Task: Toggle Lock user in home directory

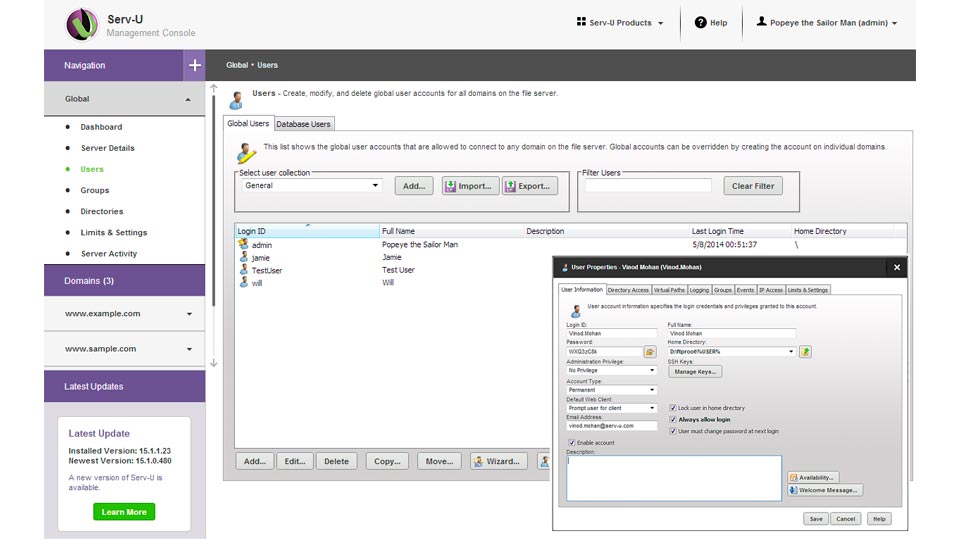Action: click(x=673, y=408)
